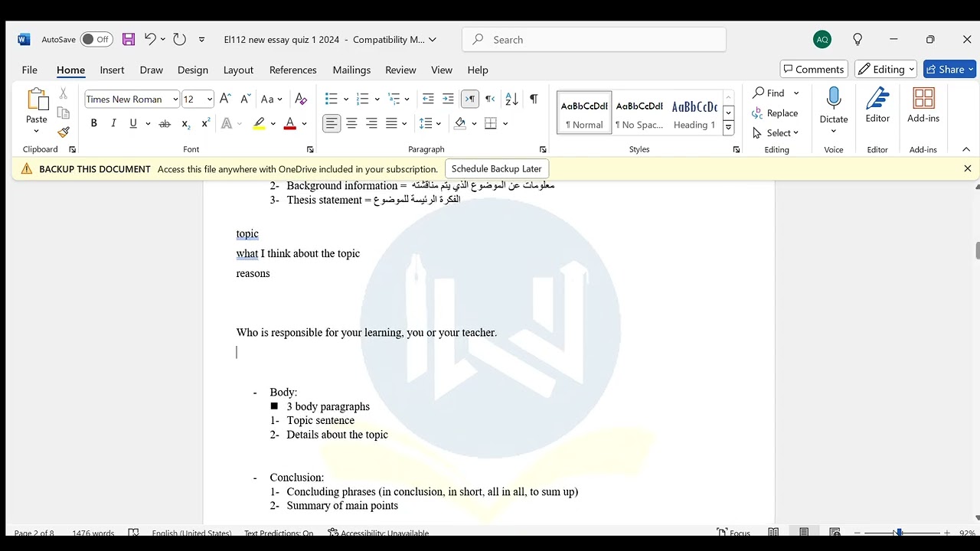
Task: Apply the yellow text highlight color
Action: [x=260, y=123]
